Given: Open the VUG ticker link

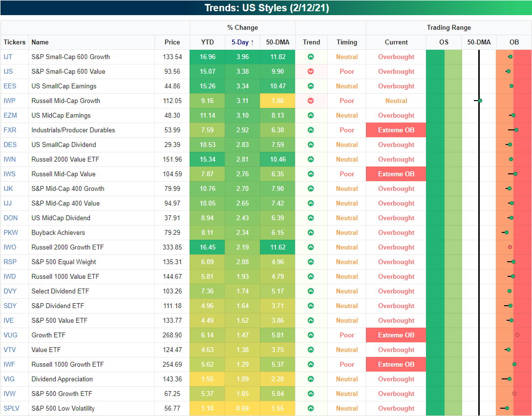Looking at the screenshot, I should click(x=10, y=335).
